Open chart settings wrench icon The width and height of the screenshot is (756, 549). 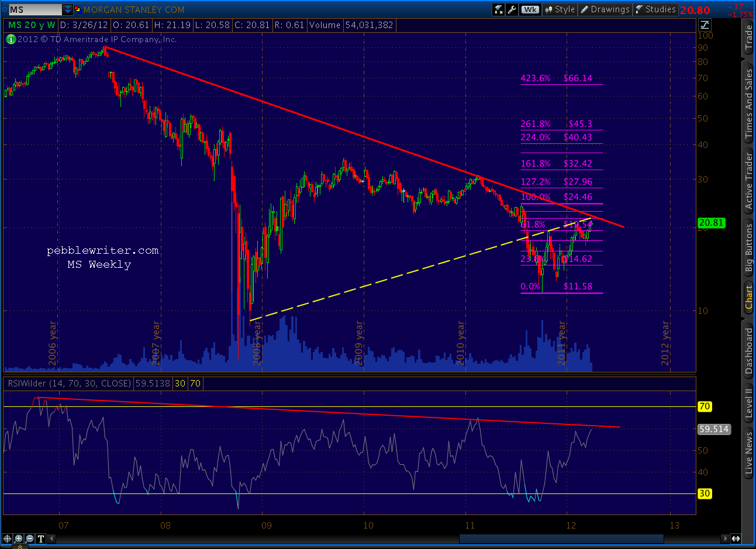pyautogui.click(x=512, y=9)
